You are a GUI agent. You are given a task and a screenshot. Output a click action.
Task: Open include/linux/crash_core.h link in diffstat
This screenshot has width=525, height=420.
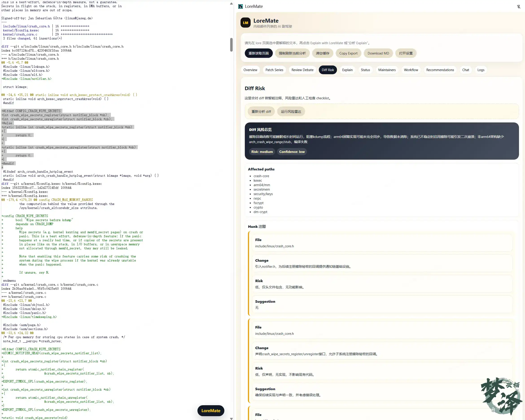point(26,26)
